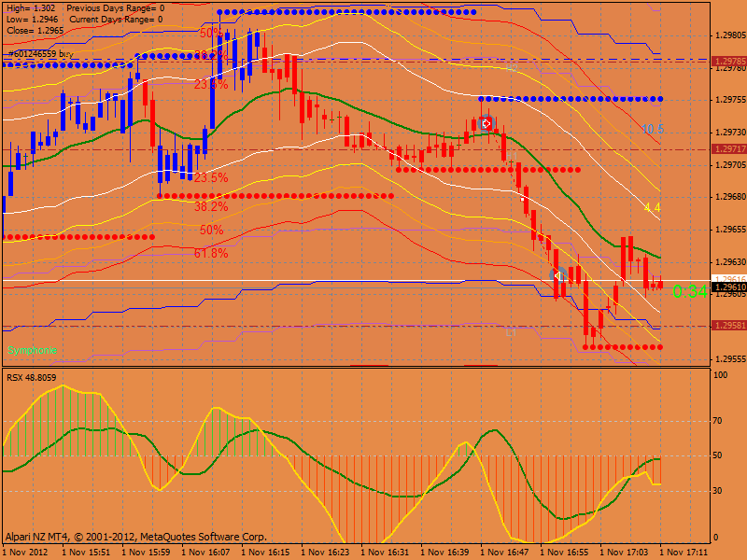Click the 1 Nov 2012 date label

click(x=26, y=553)
